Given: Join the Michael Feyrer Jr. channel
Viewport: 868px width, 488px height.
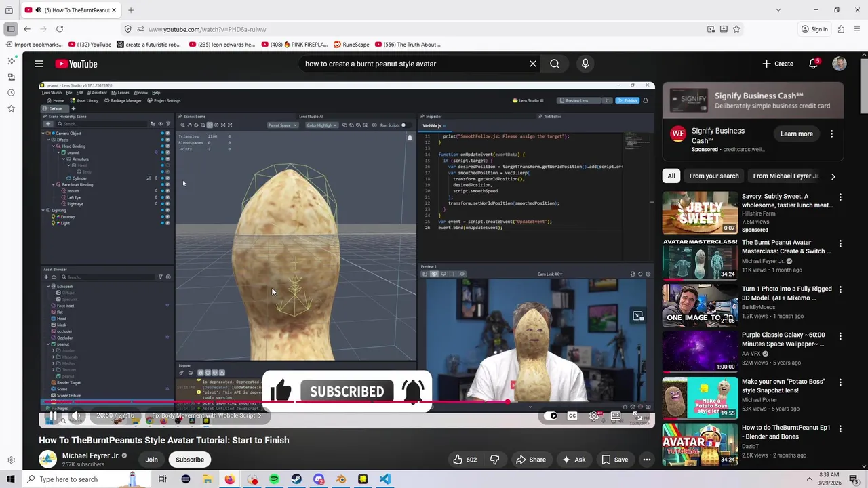Looking at the screenshot, I should [x=151, y=460].
